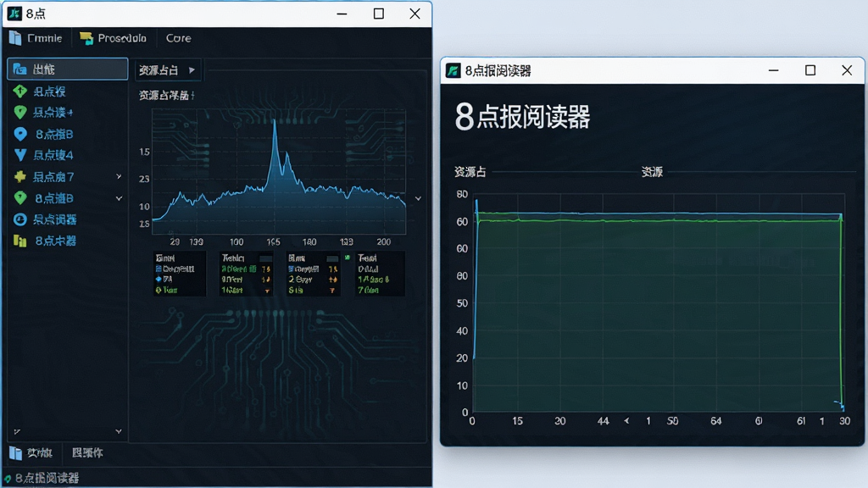The height and width of the screenshot is (488, 868).
Task: Click the chevron at the right edge of the area chart
Action: pyautogui.click(x=419, y=198)
